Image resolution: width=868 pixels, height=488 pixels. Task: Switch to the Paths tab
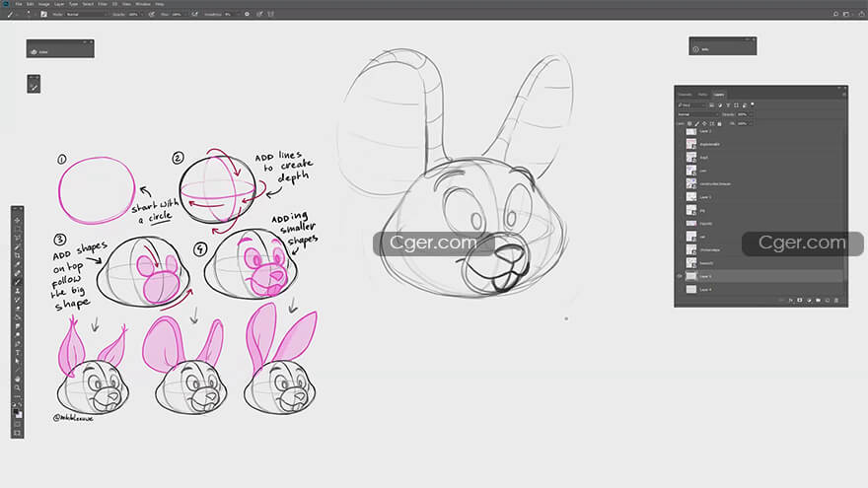coord(702,95)
